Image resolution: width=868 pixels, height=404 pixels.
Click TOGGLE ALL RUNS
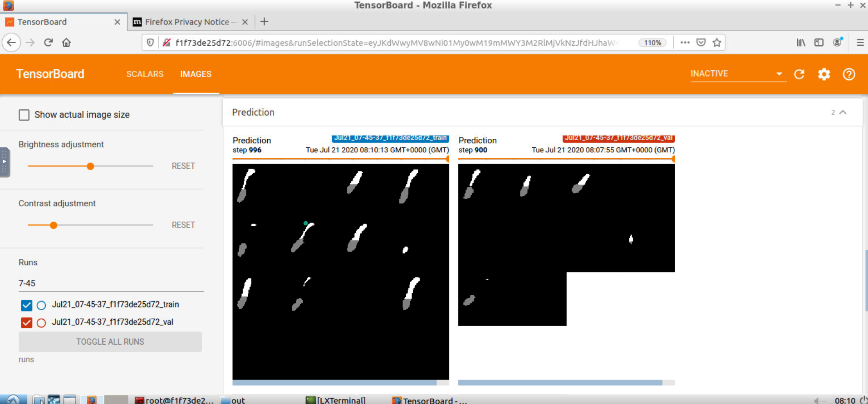[110, 342]
